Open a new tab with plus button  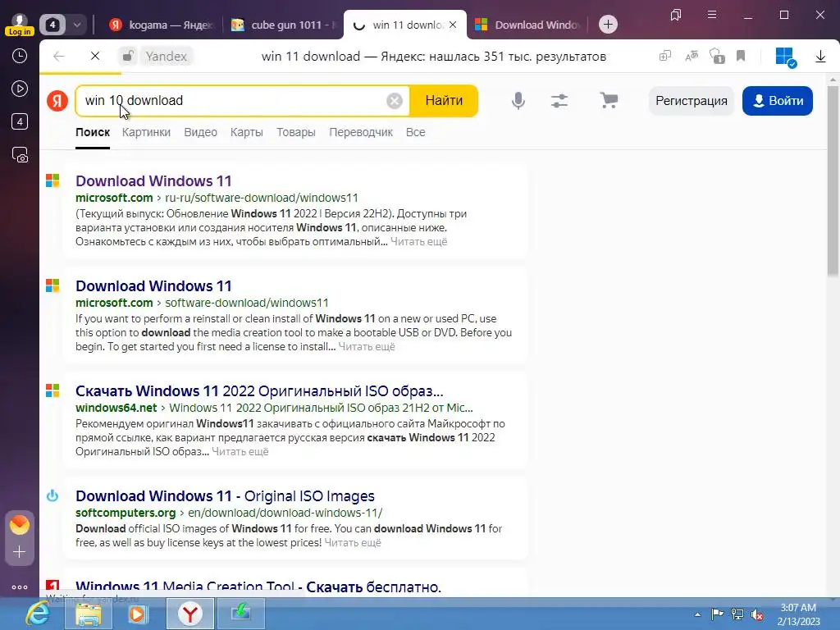click(x=608, y=24)
